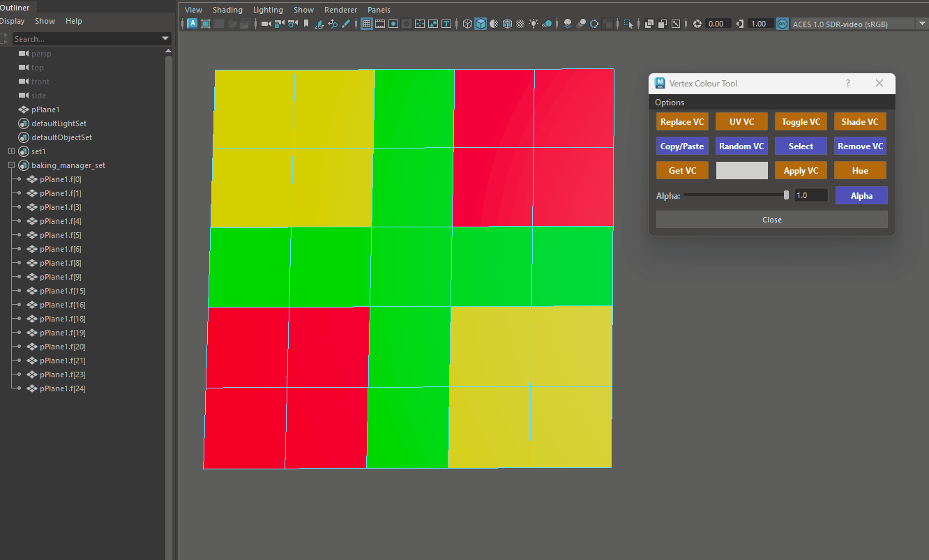Click the select camera icon in viewport toolbar
The height and width of the screenshot is (560, 929).
point(266,24)
